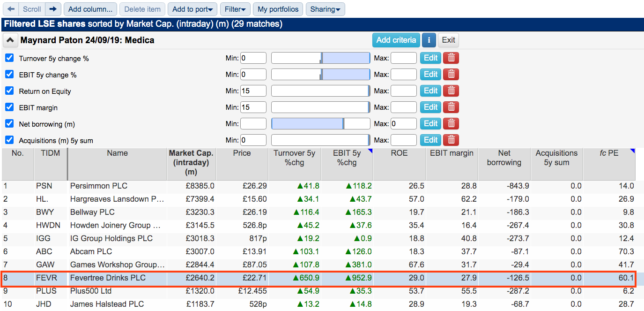Click the Min field for Acquisitions 5y sum
The image size is (644, 311).
[x=253, y=140]
